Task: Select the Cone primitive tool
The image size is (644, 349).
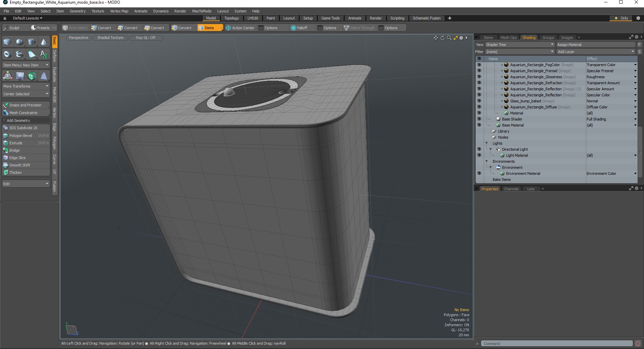Action: click(x=44, y=42)
